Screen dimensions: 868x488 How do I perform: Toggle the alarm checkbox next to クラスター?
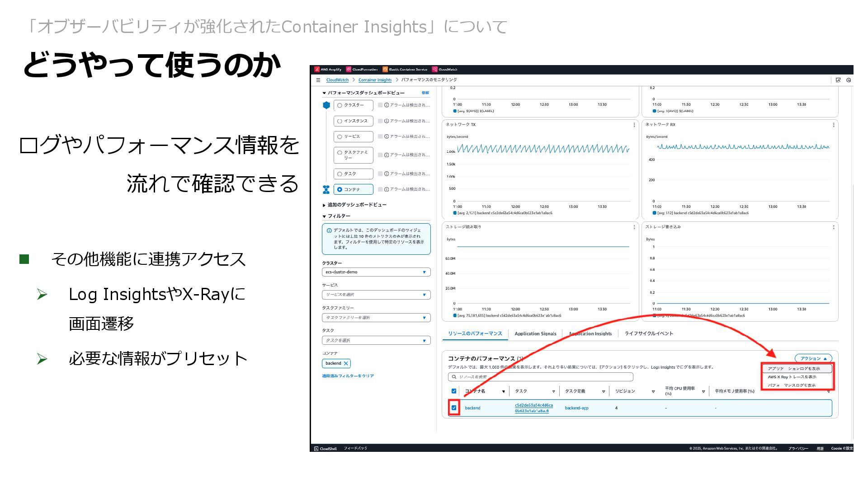click(380, 105)
